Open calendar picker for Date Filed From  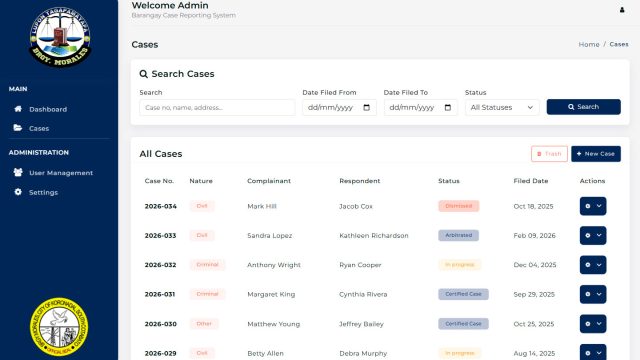click(367, 107)
